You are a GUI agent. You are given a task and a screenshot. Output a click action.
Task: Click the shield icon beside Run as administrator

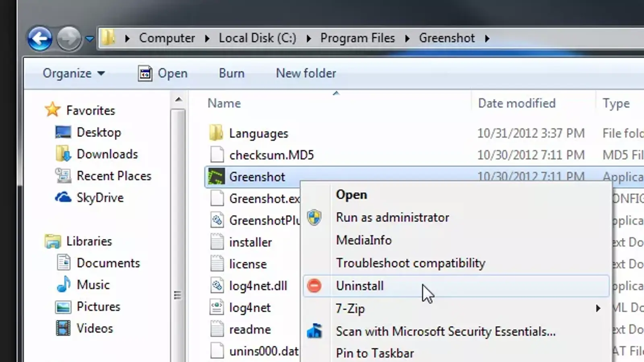[314, 218]
